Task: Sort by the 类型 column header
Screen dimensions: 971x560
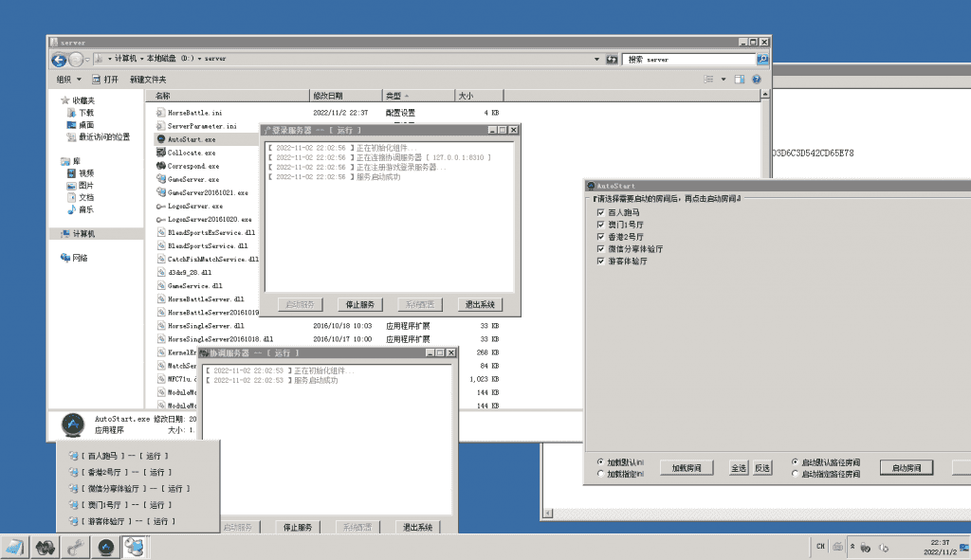Action: [418, 96]
